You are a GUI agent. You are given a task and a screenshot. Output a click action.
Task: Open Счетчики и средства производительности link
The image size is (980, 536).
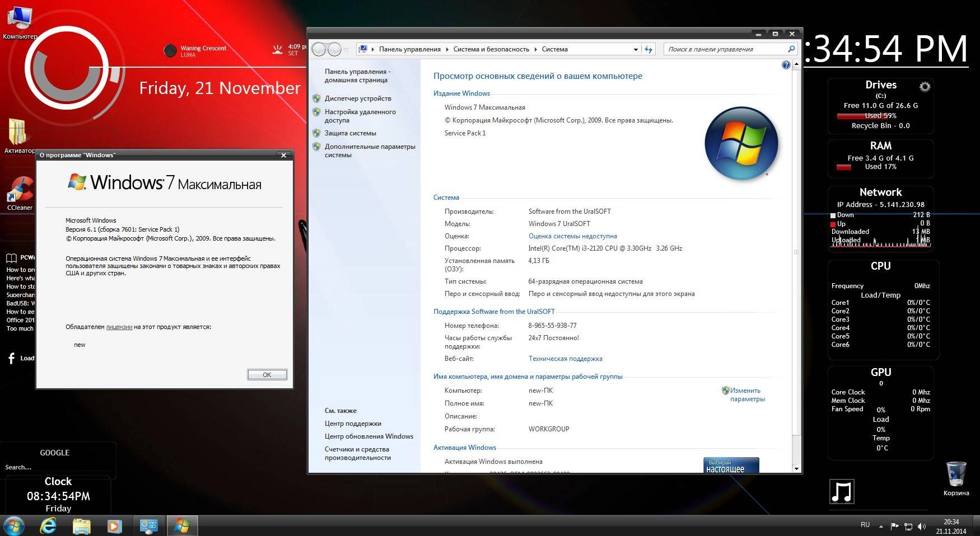pos(358,453)
